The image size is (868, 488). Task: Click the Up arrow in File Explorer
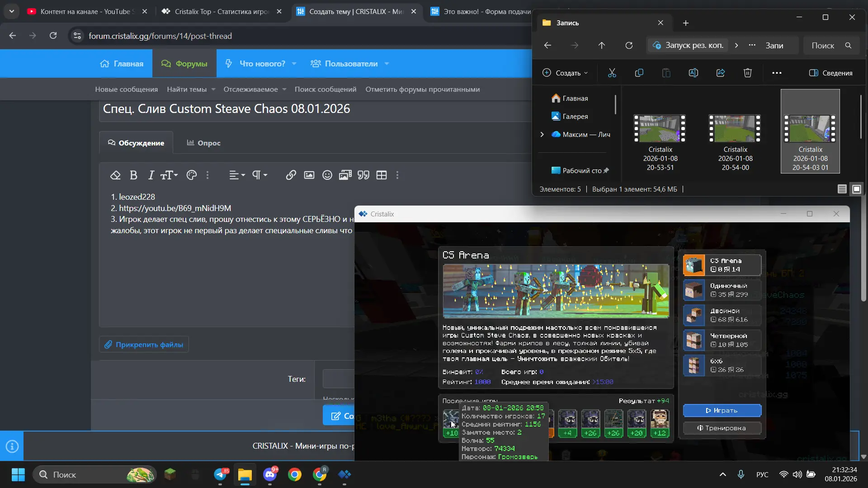coord(602,45)
